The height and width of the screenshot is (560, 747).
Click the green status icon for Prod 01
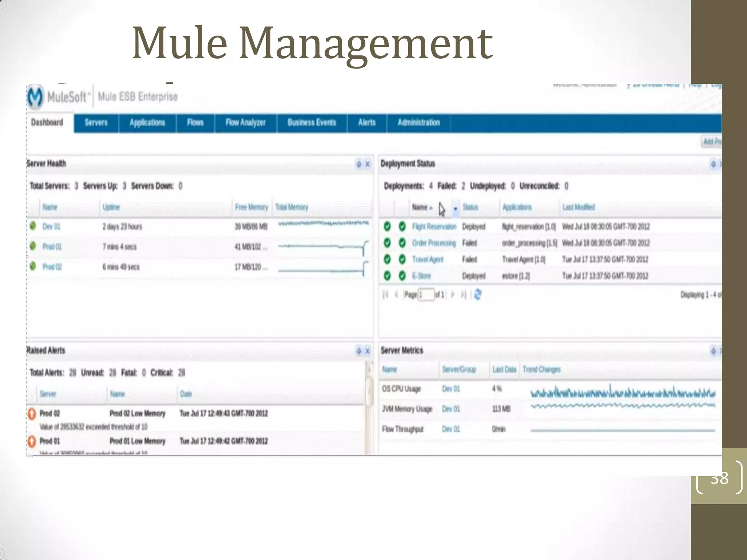click(33, 246)
